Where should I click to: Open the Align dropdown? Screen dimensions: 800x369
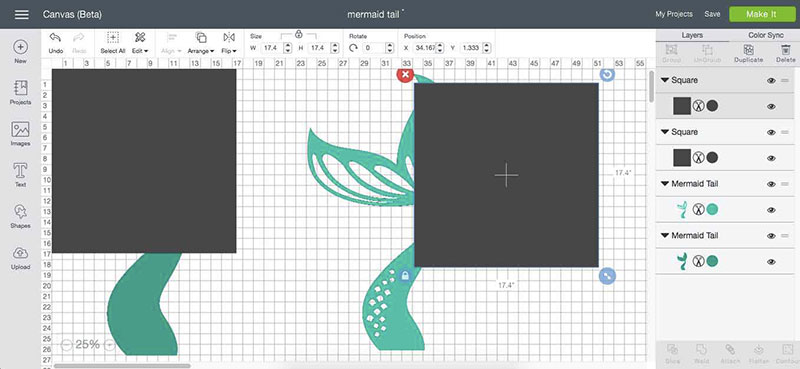click(x=172, y=43)
